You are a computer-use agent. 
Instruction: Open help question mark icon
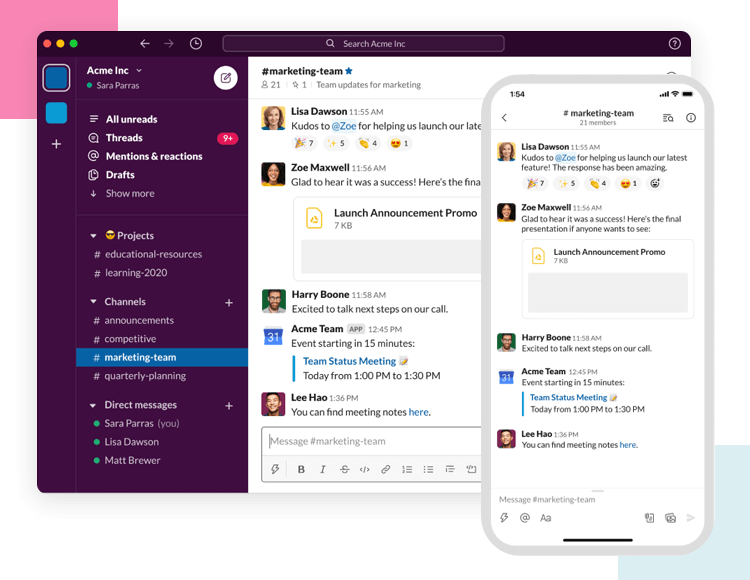674,44
